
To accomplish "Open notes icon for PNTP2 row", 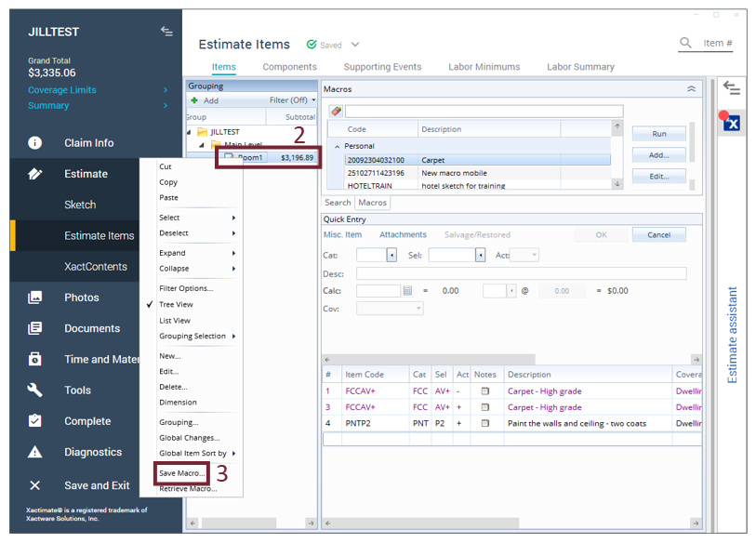I will tap(484, 423).
